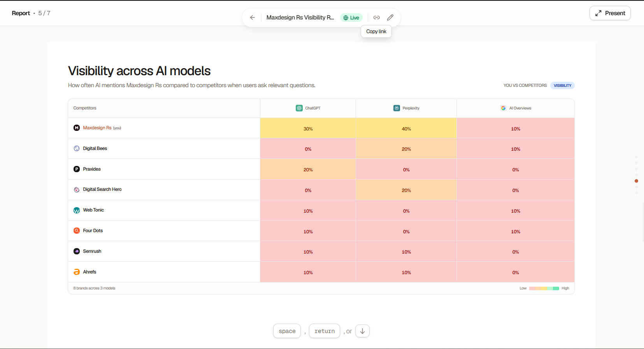
Task: Click the Digital Bees row name
Action: [x=95, y=148]
